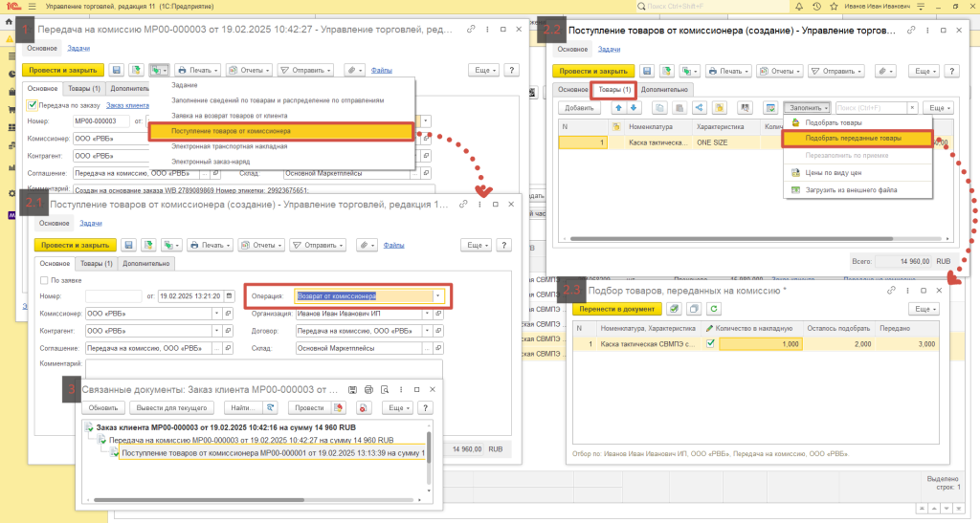Expand Комиссионер ООО «РВБ» dropdown in window 2.1
The width and height of the screenshot is (980, 523).
(x=217, y=314)
